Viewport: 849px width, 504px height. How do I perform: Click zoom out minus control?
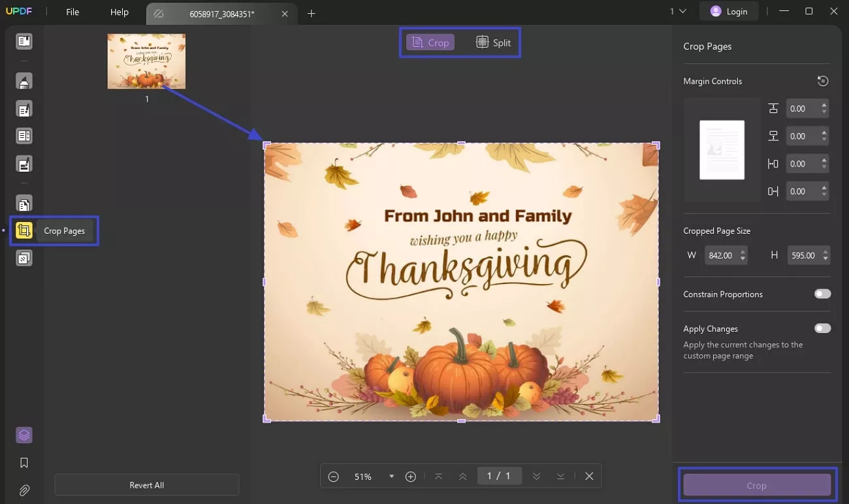click(334, 476)
